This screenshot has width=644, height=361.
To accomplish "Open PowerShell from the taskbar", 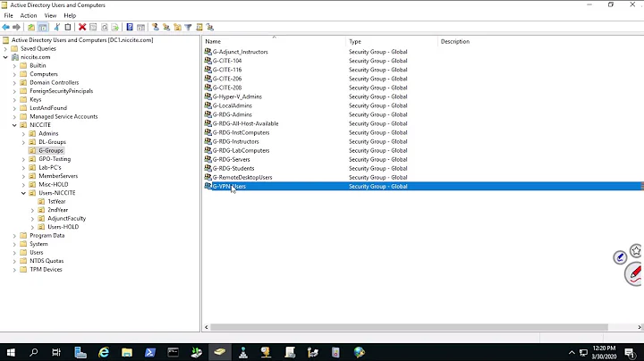I will 150,352.
